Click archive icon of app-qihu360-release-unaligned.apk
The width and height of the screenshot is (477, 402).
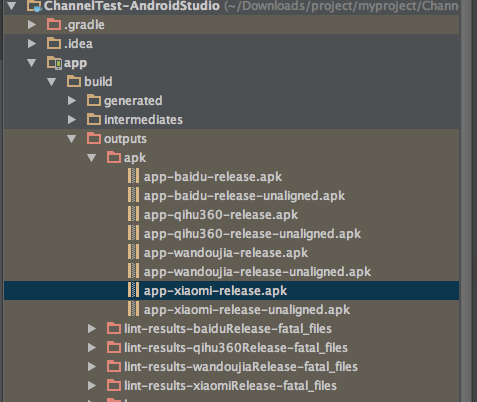[x=133, y=233]
